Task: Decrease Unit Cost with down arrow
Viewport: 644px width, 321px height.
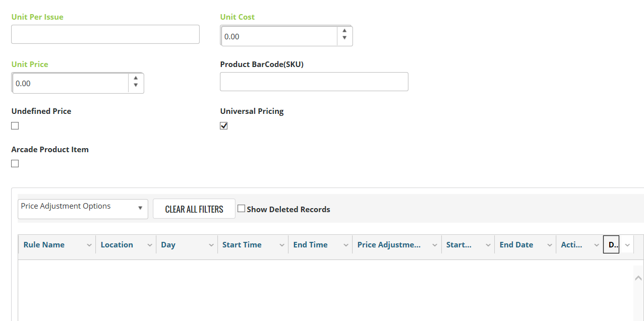Action: tap(344, 38)
